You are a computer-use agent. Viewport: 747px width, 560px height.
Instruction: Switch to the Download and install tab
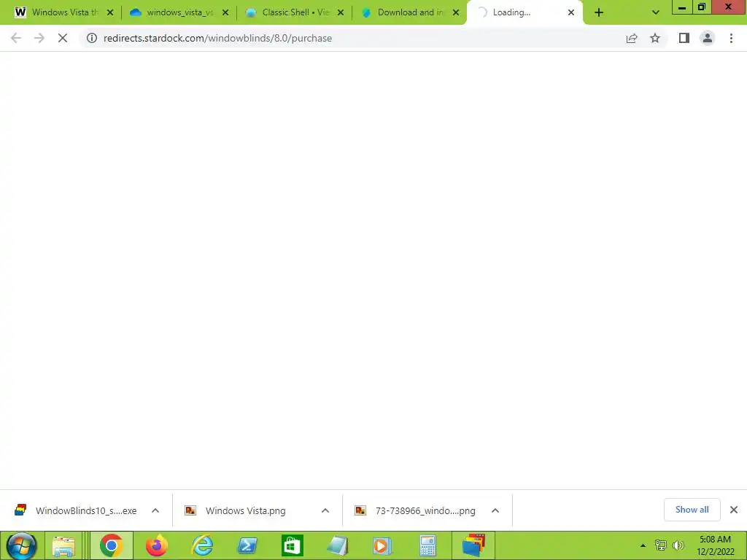point(407,12)
